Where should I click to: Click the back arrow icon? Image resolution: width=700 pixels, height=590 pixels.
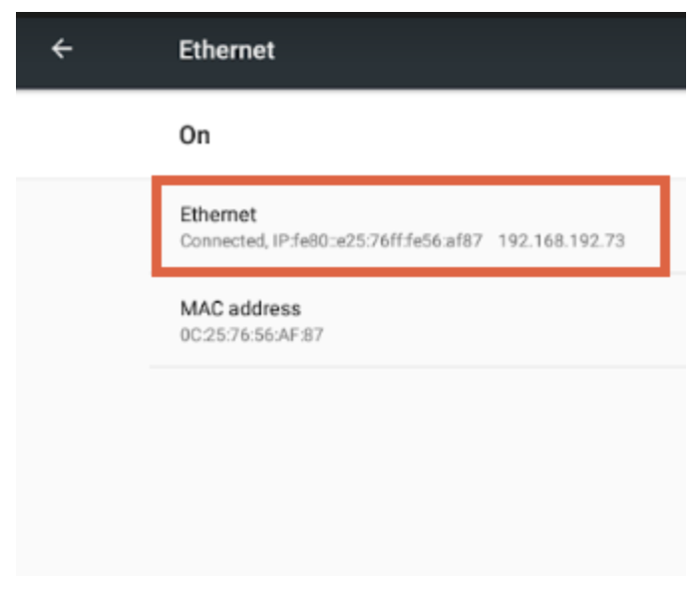click(x=62, y=49)
